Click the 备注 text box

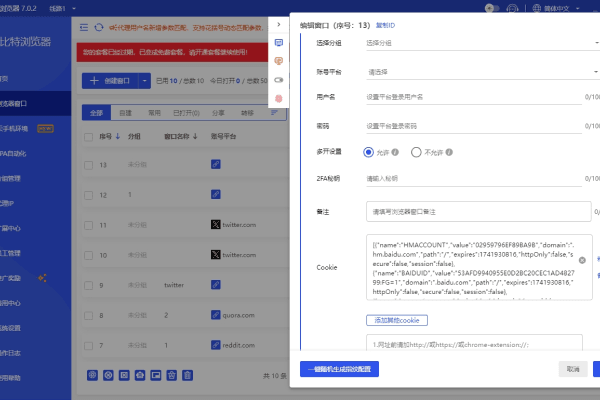pyautogui.click(x=478, y=212)
